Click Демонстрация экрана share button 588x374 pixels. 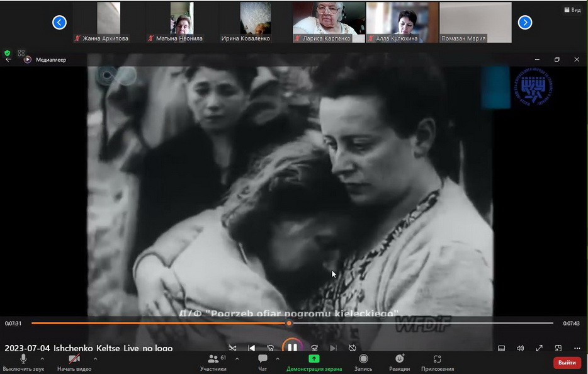314,363
